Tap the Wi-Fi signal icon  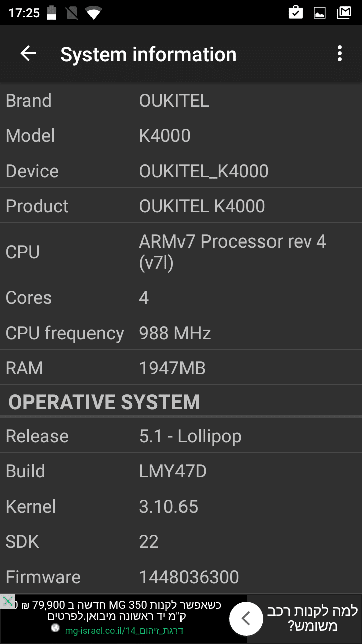pos(93,13)
